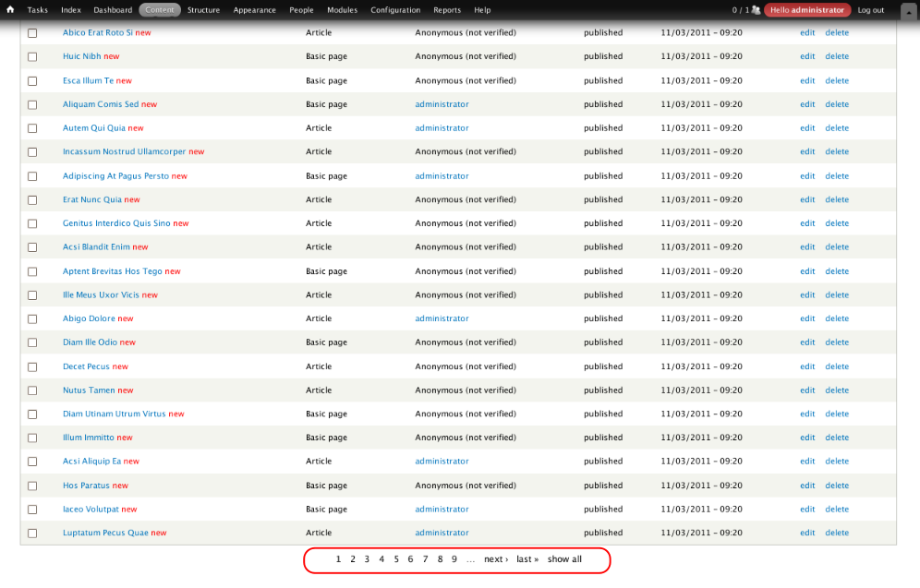Delete the Decet Pecus basic page
Image resolution: width=920 pixels, height=588 pixels.
click(x=837, y=366)
